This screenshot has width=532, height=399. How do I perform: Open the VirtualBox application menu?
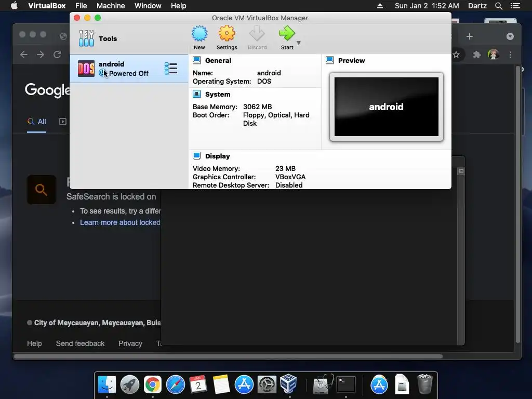(x=47, y=6)
